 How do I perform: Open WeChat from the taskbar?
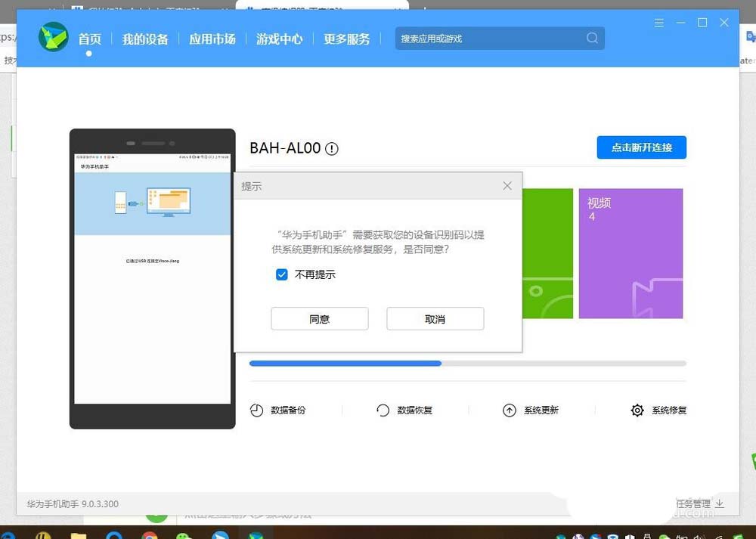pos(183,536)
